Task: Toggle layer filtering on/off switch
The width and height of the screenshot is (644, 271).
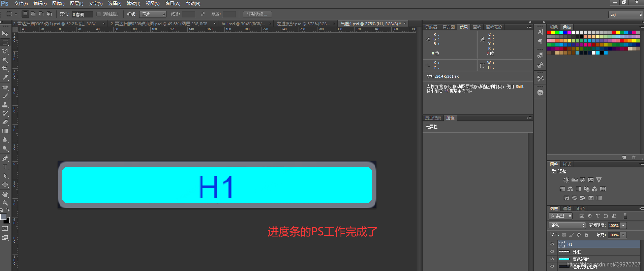Action: 625,216
